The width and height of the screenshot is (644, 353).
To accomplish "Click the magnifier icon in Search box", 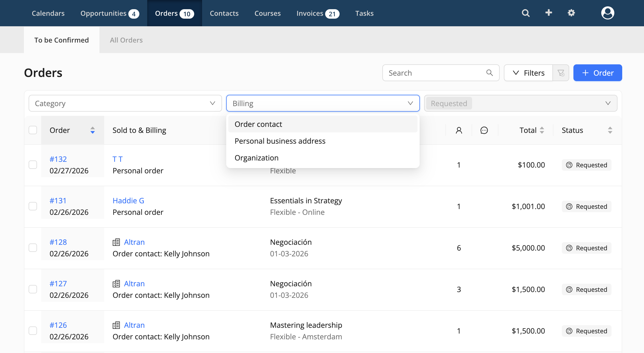I will click(489, 73).
